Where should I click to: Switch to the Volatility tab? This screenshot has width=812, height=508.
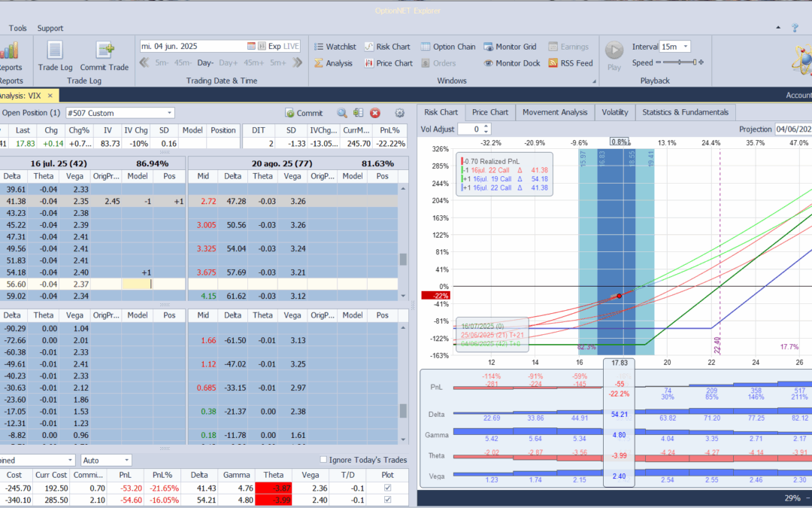pos(615,112)
